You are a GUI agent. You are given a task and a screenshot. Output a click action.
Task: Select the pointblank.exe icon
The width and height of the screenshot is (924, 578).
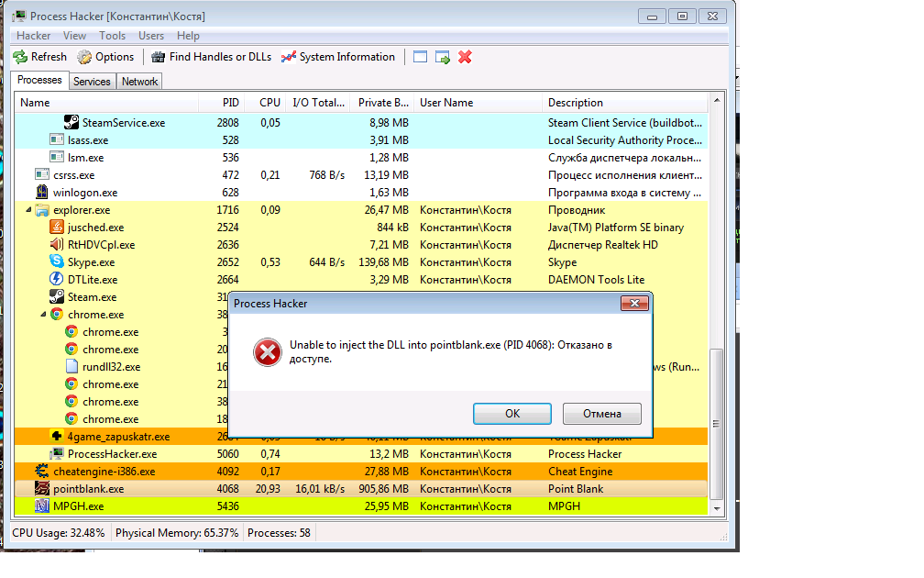coord(42,488)
